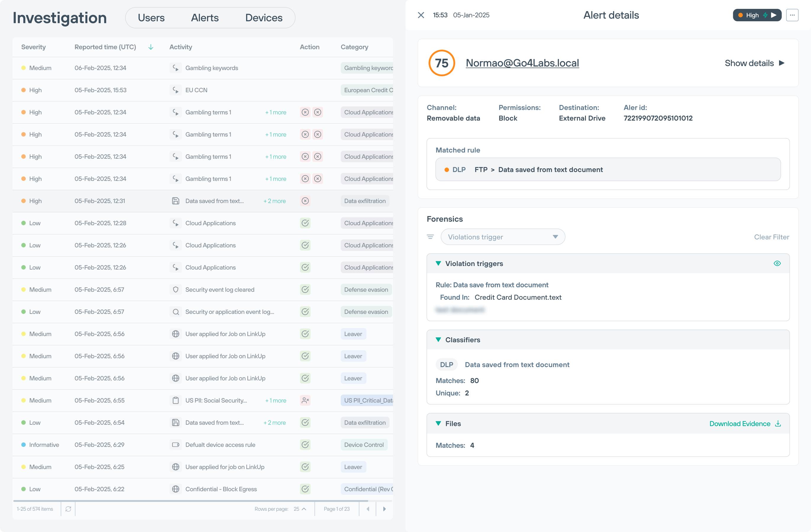811x532 pixels.
Task: Click the refresh icon in table footer
Action: (68, 509)
